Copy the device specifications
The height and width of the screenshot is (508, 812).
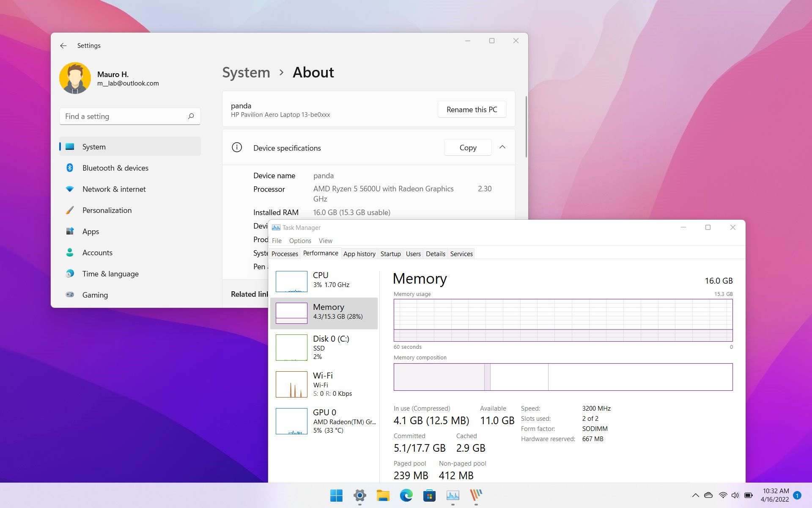pos(467,147)
